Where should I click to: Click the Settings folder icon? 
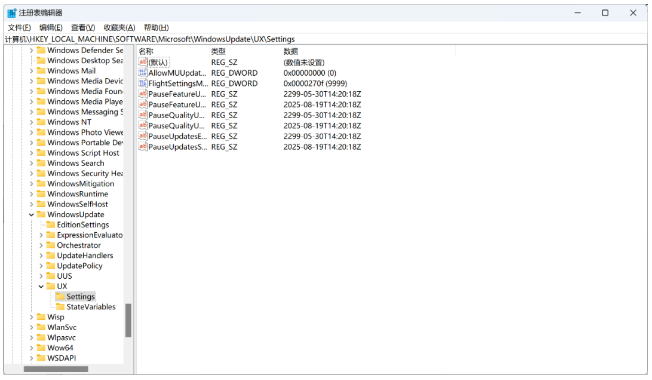60,296
